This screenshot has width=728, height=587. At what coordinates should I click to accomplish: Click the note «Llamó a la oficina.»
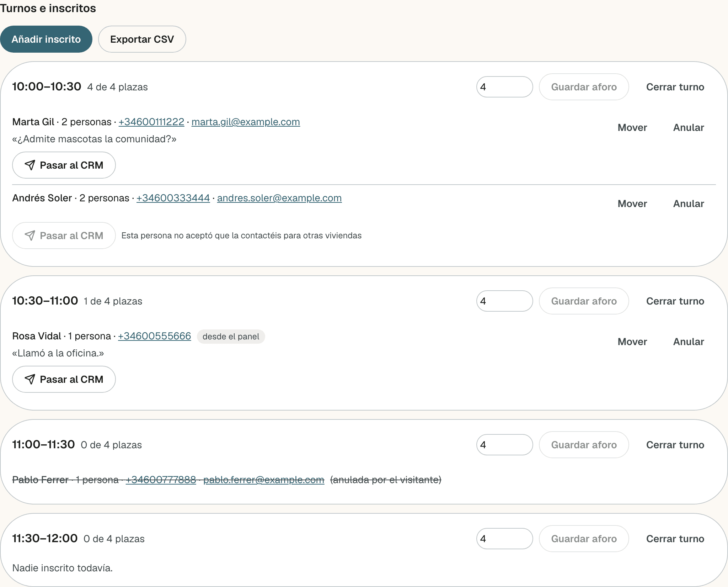pyautogui.click(x=58, y=353)
